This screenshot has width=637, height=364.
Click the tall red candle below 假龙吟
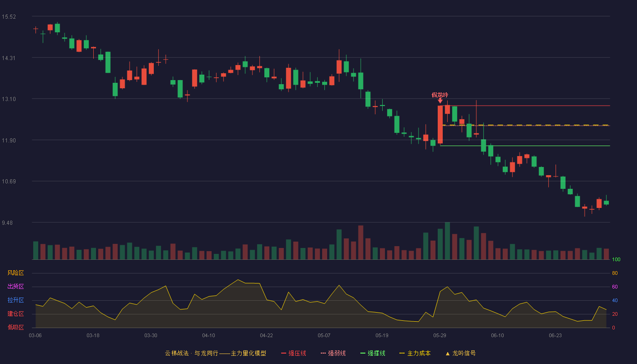(x=440, y=124)
